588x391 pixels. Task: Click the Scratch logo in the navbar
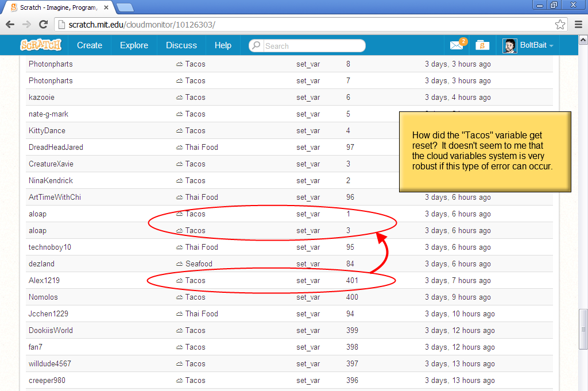(x=41, y=45)
